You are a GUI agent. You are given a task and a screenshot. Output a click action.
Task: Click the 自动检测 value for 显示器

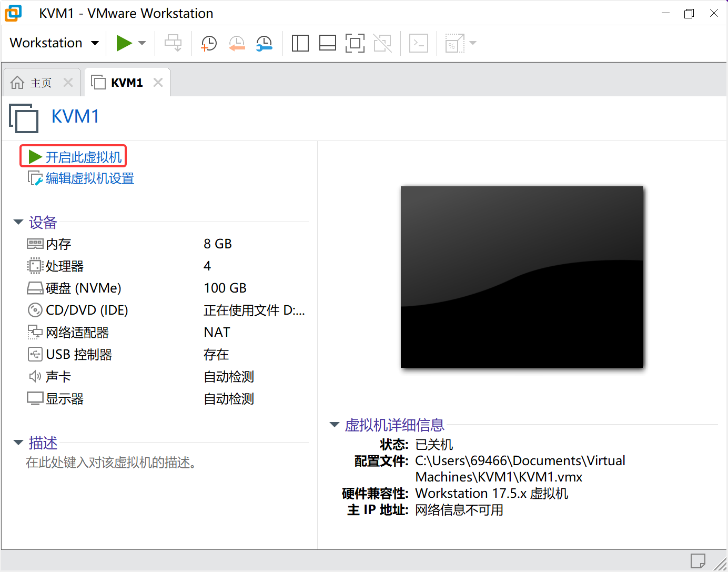point(229,399)
